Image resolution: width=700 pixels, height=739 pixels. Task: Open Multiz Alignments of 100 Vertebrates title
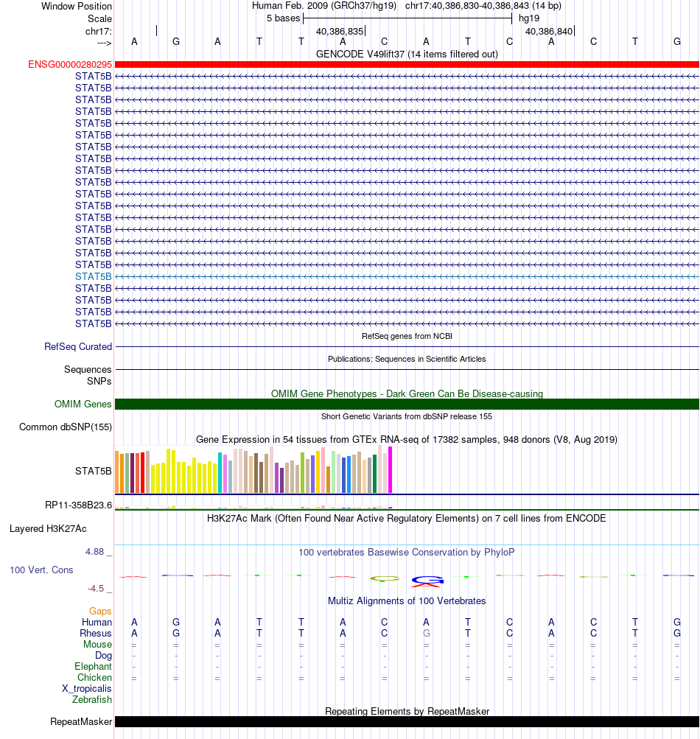click(x=407, y=601)
